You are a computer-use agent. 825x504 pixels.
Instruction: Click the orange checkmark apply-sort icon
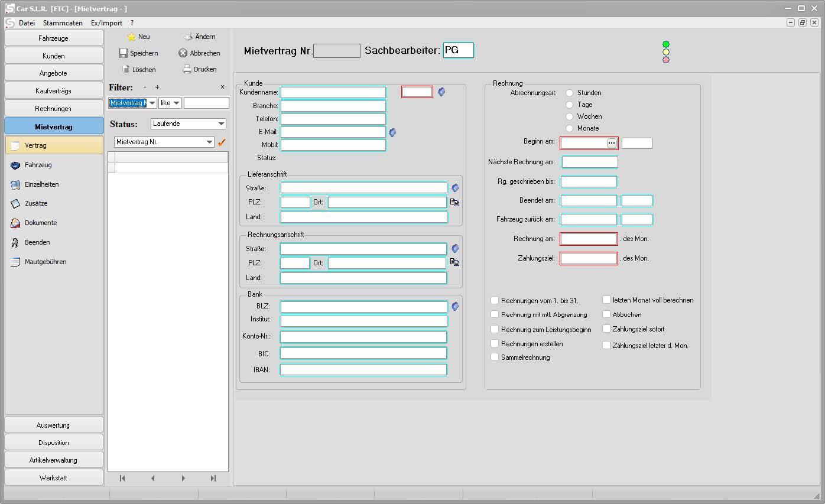pyautogui.click(x=222, y=142)
